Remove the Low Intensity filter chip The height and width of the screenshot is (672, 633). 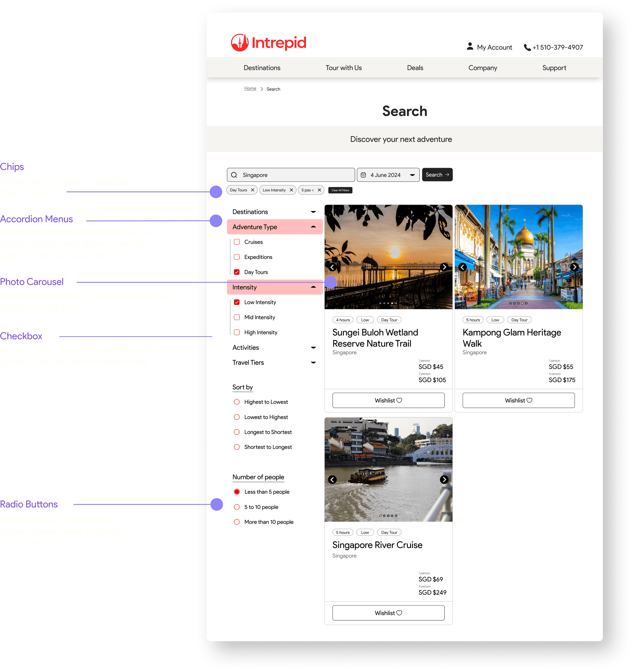point(291,190)
